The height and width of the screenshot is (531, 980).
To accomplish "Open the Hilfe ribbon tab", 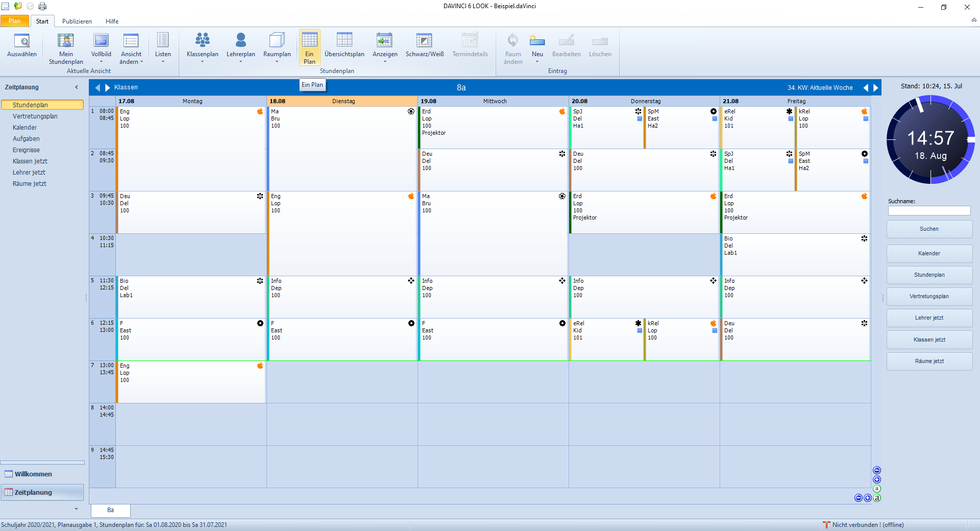I will coord(112,21).
